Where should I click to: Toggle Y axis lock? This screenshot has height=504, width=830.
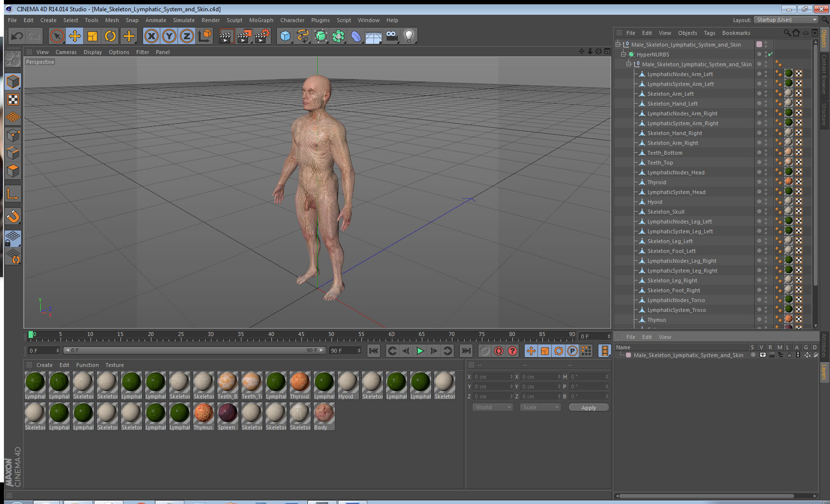pos(169,36)
